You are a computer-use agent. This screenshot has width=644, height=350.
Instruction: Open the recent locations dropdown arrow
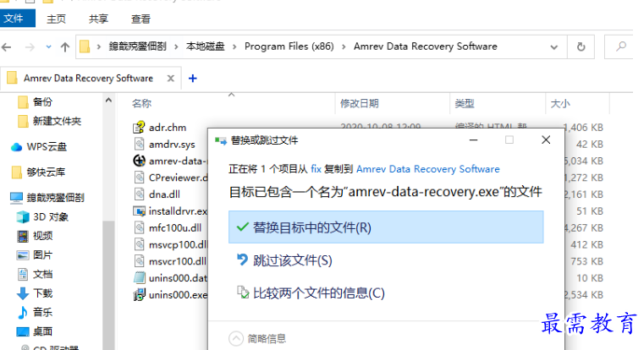click(x=48, y=47)
